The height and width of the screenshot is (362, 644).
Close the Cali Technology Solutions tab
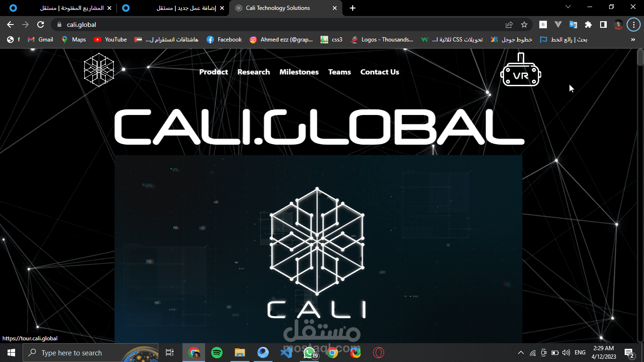coord(335,8)
